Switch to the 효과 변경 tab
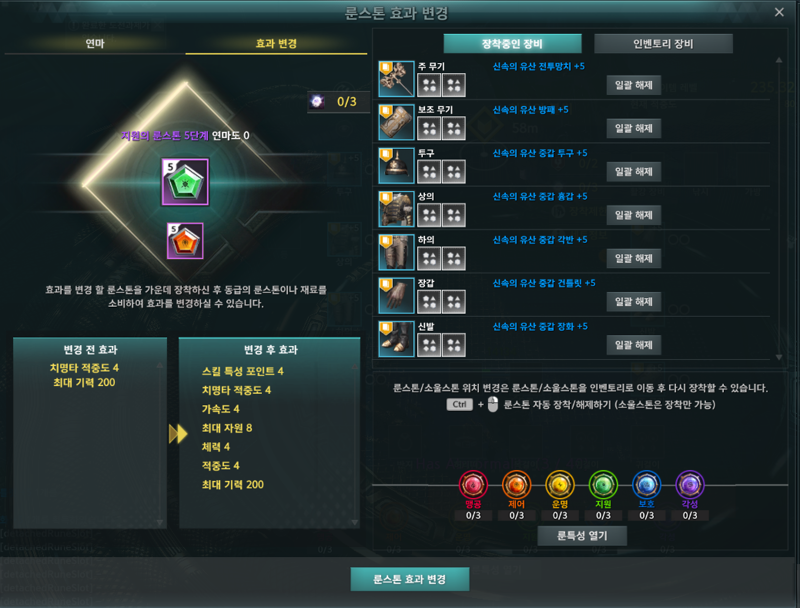This screenshot has height=608, width=800. click(276, 43)
